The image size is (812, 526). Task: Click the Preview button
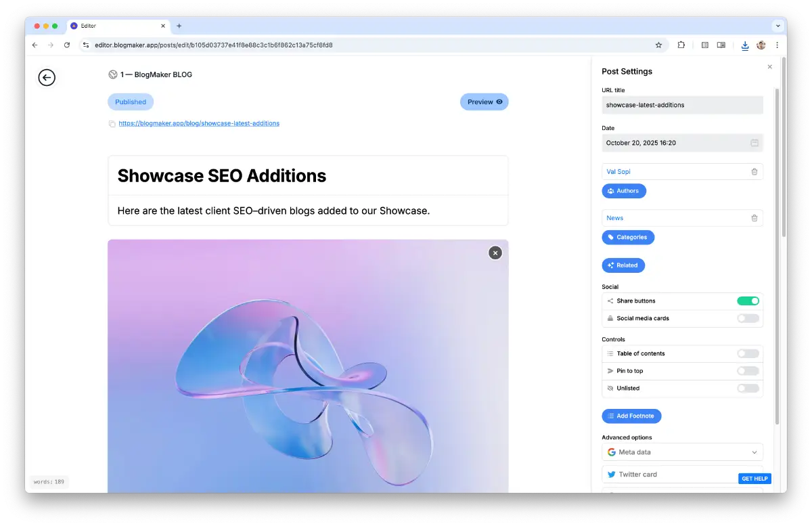tap(484, 102)
